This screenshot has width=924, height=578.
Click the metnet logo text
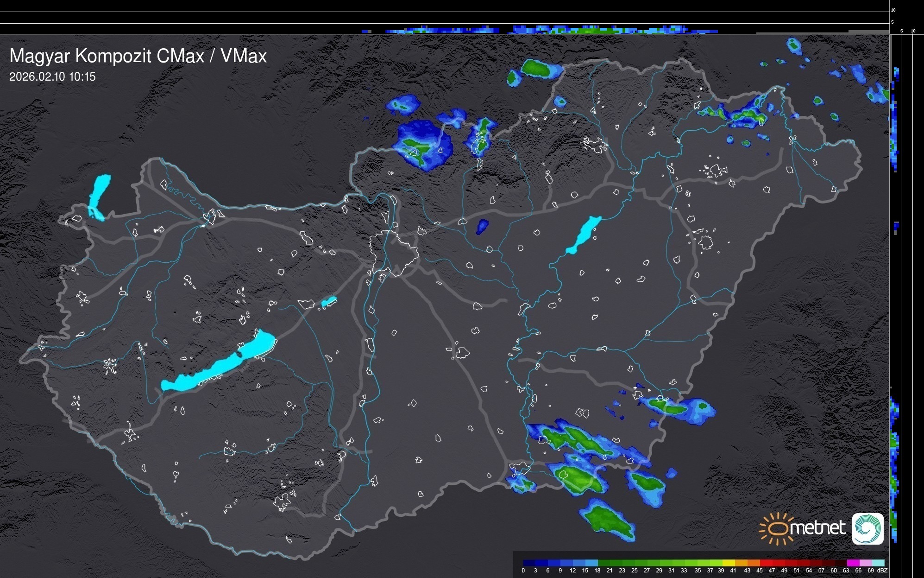click(x=817, y=528)
